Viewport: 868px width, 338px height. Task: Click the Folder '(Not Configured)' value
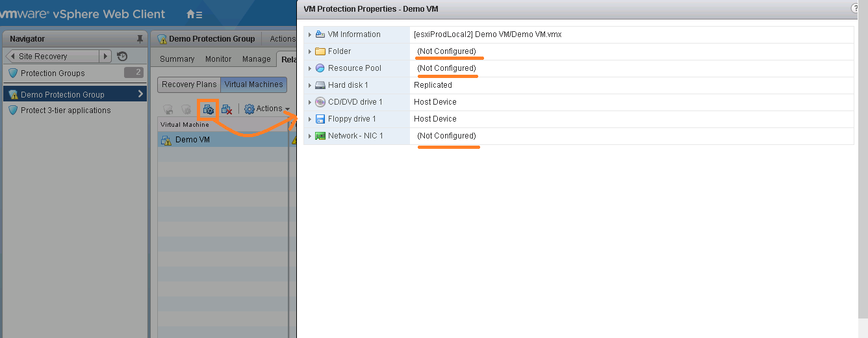446,51
